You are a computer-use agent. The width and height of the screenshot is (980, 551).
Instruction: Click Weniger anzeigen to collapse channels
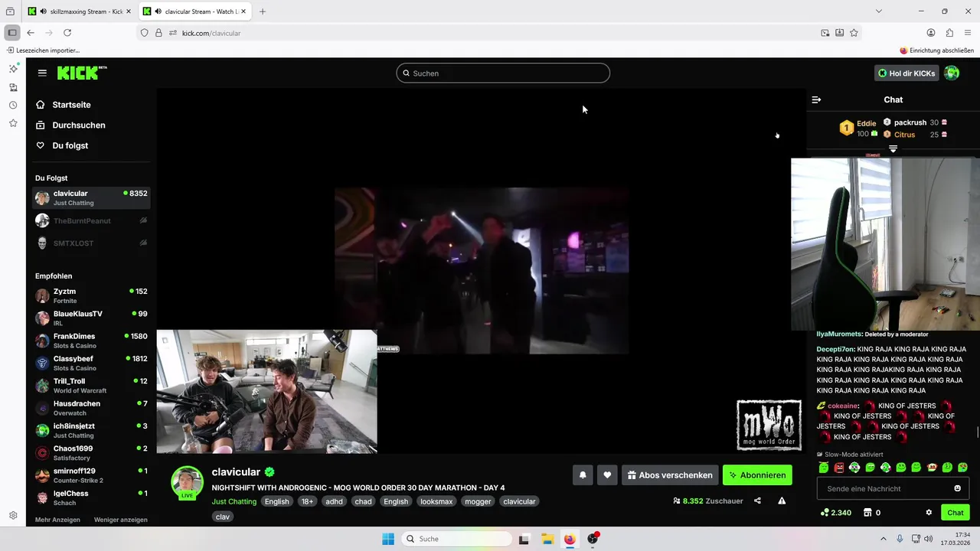click(x=121, y=520)
